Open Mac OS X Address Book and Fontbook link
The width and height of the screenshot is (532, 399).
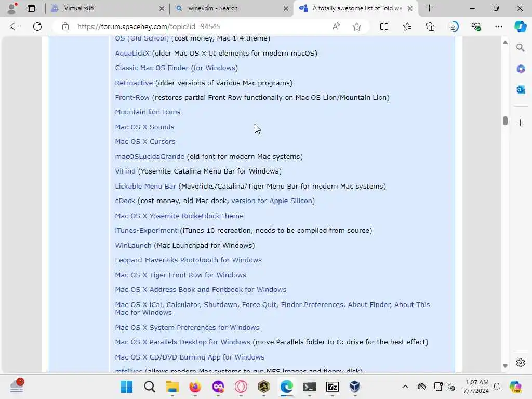pyautogui.click(x=201, y=290)
